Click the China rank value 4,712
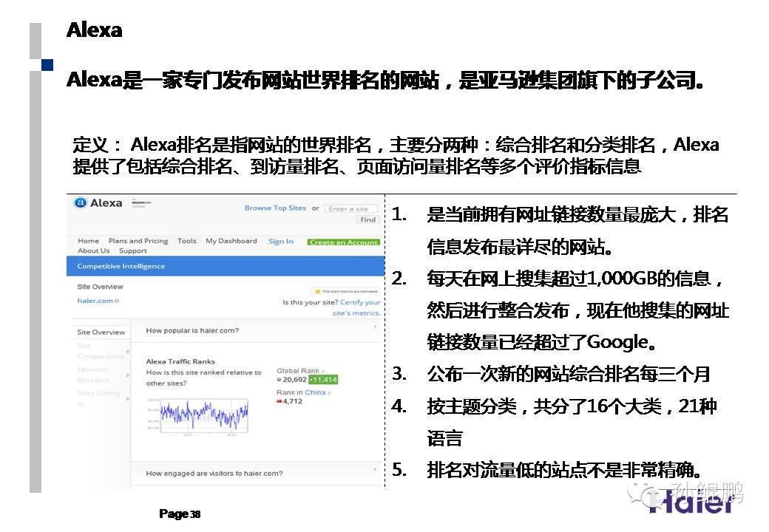 click(x=292, y=400)
